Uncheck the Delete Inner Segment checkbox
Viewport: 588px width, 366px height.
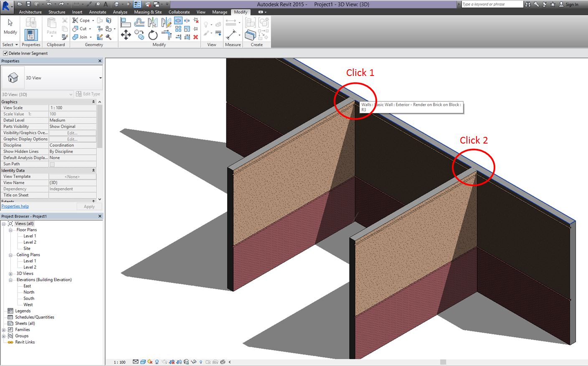tap(5, 53)
